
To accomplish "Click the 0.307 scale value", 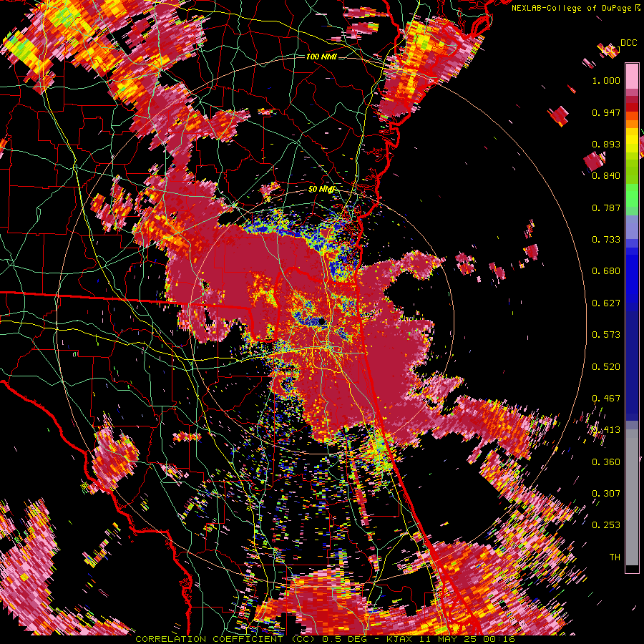I will point(606,494).
